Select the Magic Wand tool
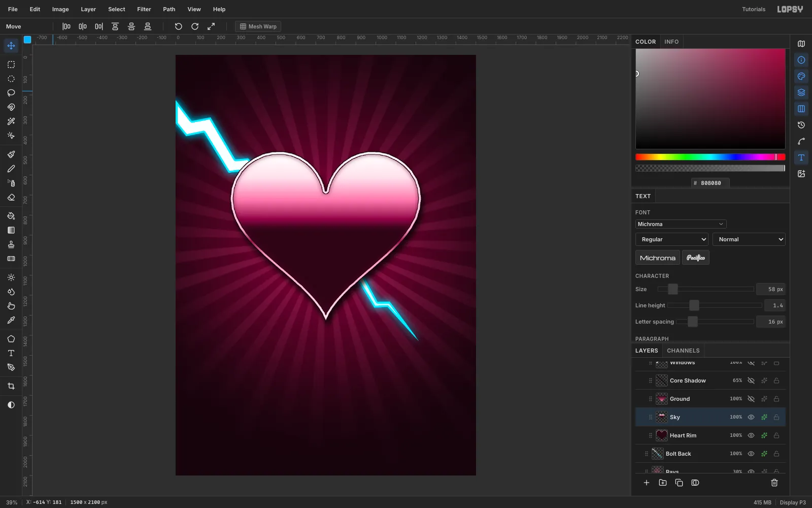812x508 pixels. (x=11, y=121)
